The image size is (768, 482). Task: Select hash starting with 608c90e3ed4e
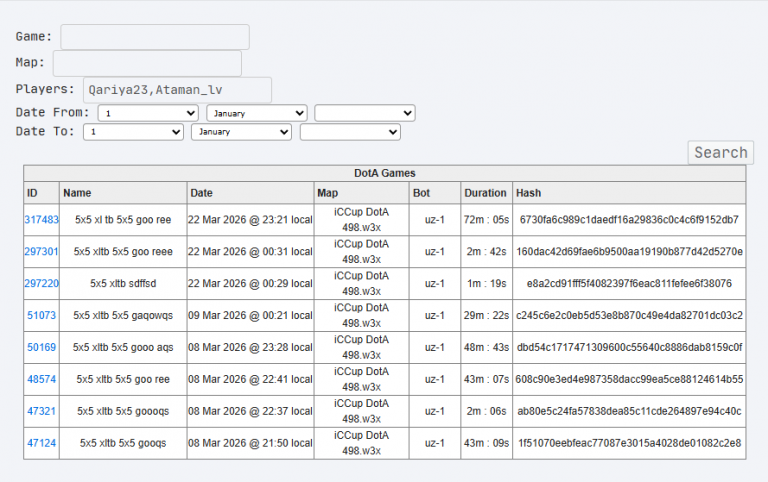click(x=629, y=379)
